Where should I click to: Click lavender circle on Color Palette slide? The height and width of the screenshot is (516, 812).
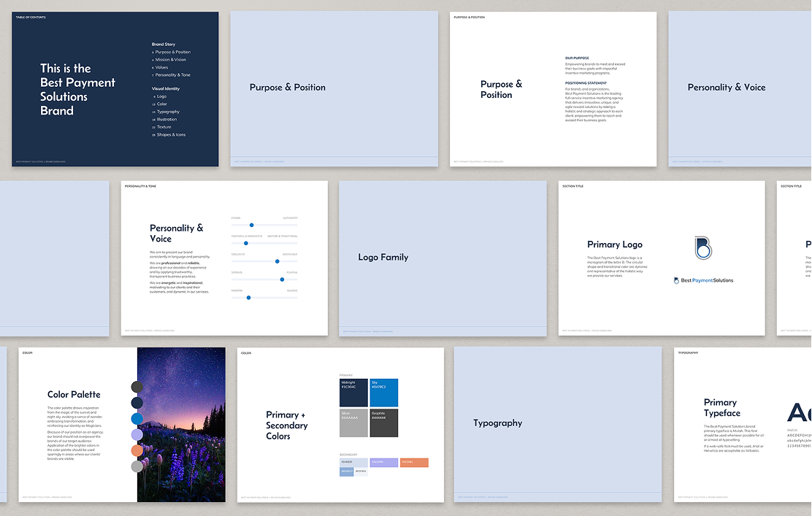click(137, 435)
